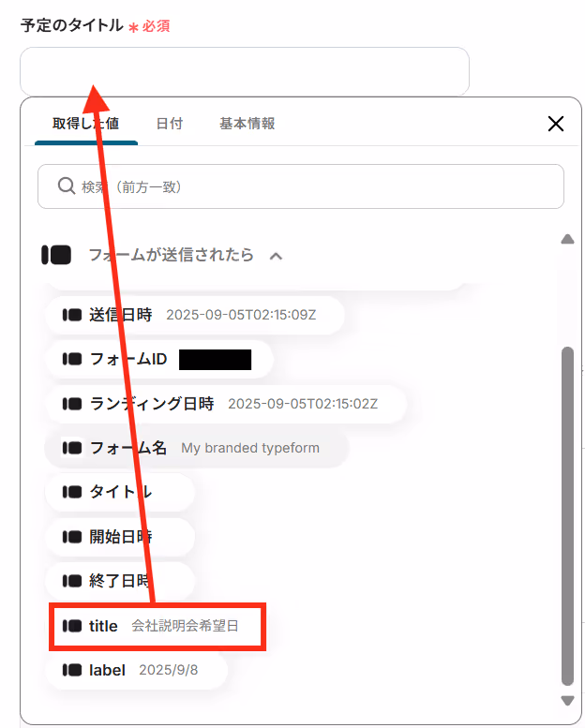The image size is (585, 728).
Task: Click the icon beside フォーム名
Action: 72,448
